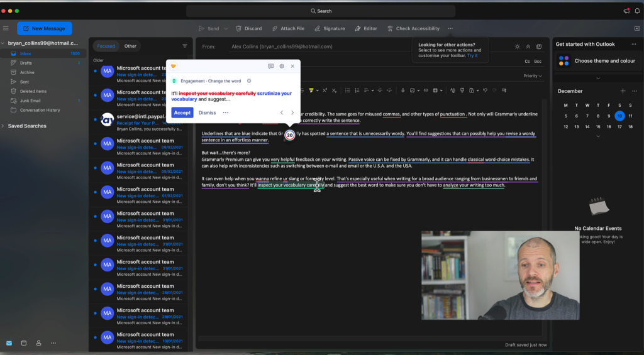Select December 10 in calendar
This screenshot has width=644, height=355.
619,116
